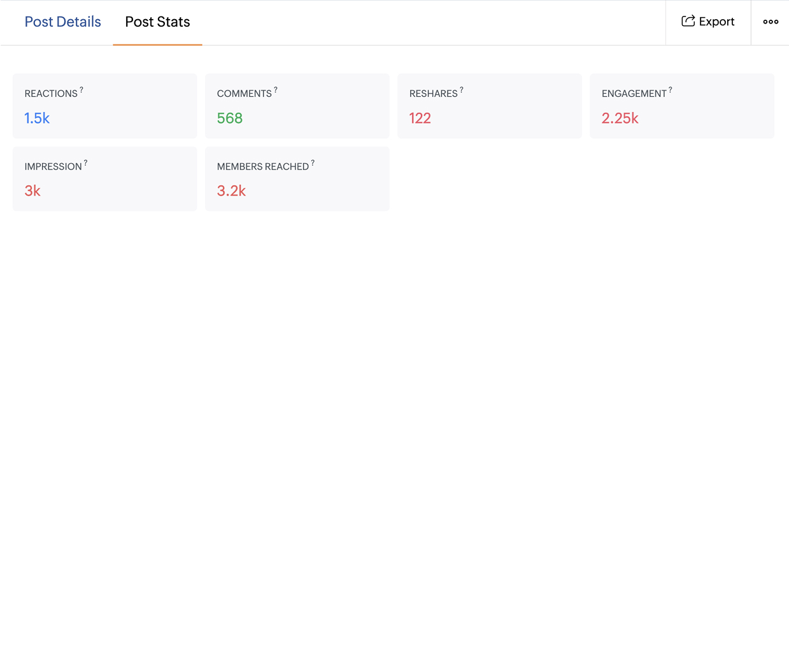
Task: Click the REACTIONS card label
Action: 51,94
